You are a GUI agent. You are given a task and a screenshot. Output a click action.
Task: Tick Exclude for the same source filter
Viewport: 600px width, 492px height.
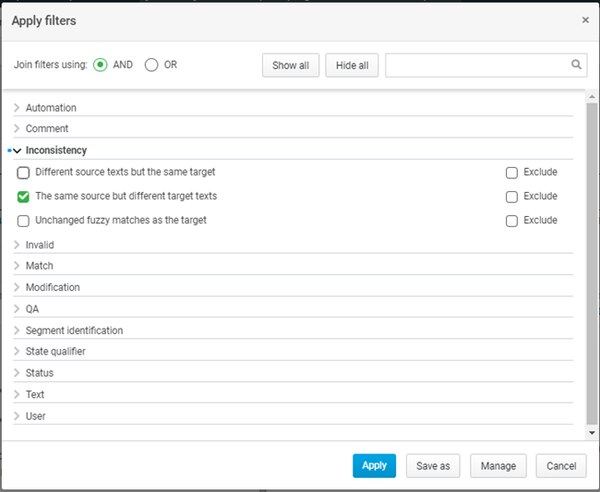pos(512,196)
